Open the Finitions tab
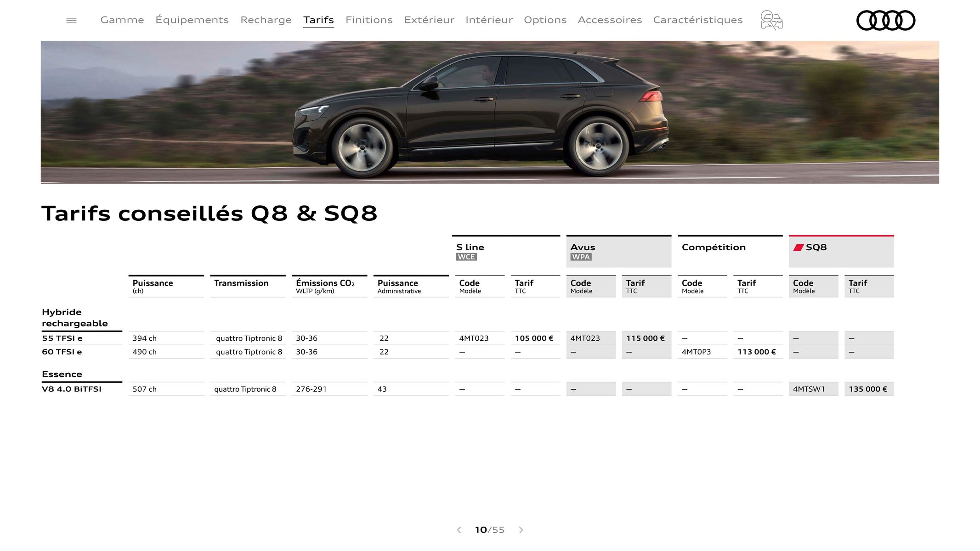Image resolution: width=980 pixels, height=551 pixels. coord(369,20)
